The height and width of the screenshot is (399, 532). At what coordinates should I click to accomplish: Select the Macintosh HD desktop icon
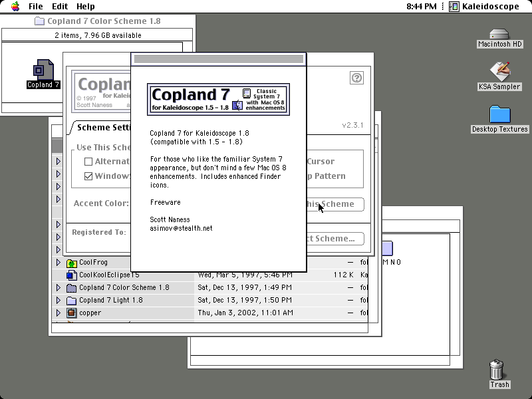tap(499, 34)
